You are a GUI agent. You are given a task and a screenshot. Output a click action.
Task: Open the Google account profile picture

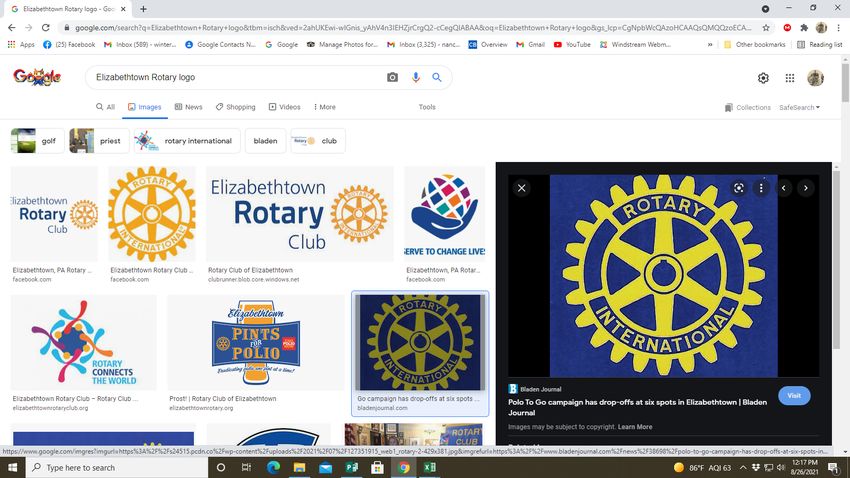click(815, 78)
